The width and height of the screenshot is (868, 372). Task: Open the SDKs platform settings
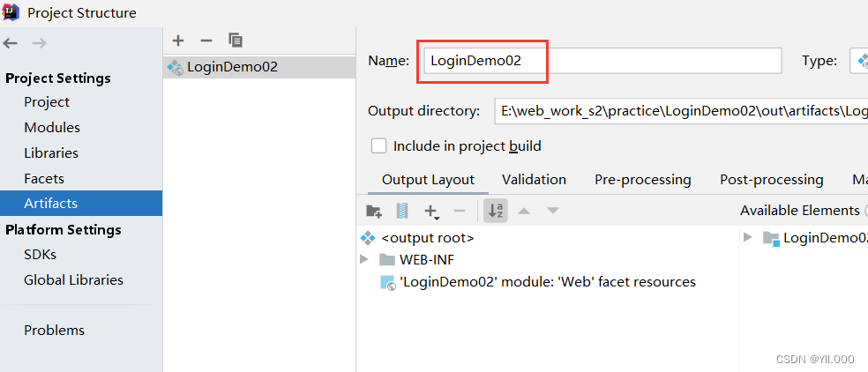(x=40, y=254)
